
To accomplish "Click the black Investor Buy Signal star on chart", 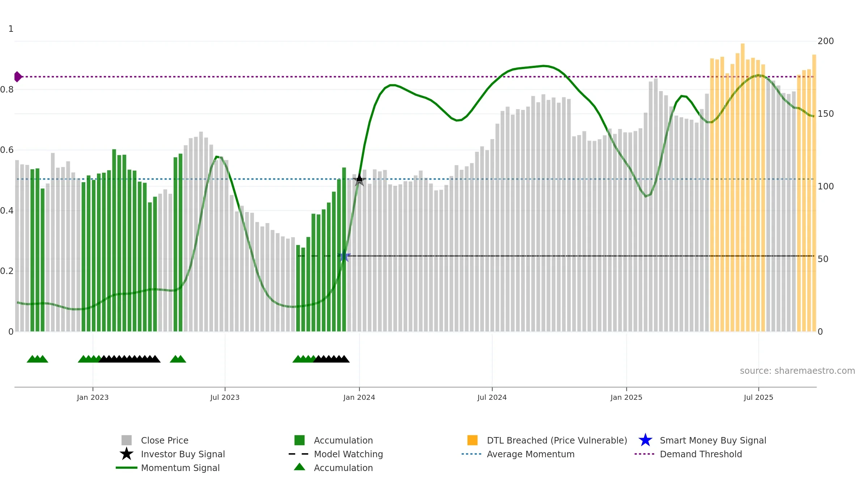I will point(359,179).
